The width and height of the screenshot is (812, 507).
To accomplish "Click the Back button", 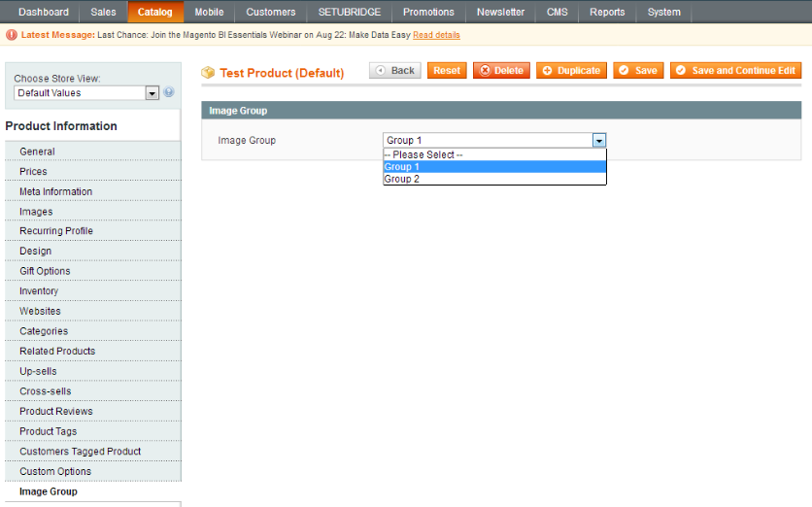I will 394,71.
